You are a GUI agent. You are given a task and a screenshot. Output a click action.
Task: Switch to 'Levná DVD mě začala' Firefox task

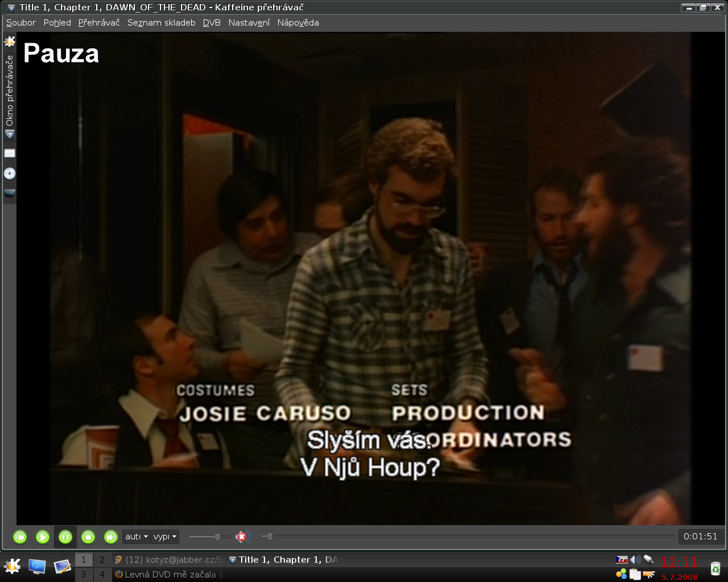coord(169,575)
